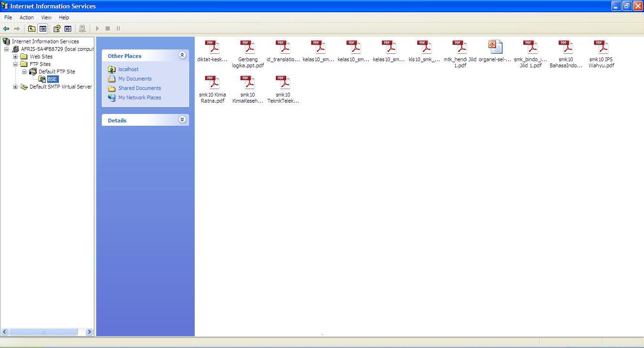Collapse the AFRIS-5A4FB8729 computer node
644x348 pixels.
[x=6, y=49]
